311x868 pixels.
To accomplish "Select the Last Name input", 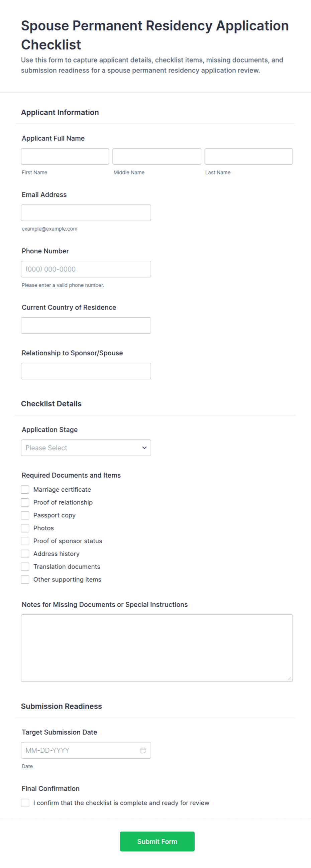I will (x=248, y=156).
